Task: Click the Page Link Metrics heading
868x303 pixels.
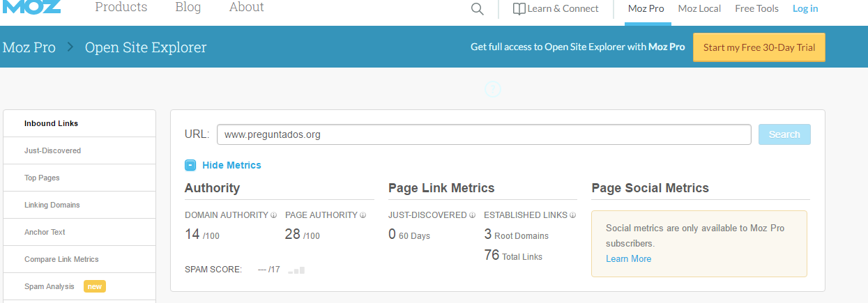Action: [x=441, y=188]
